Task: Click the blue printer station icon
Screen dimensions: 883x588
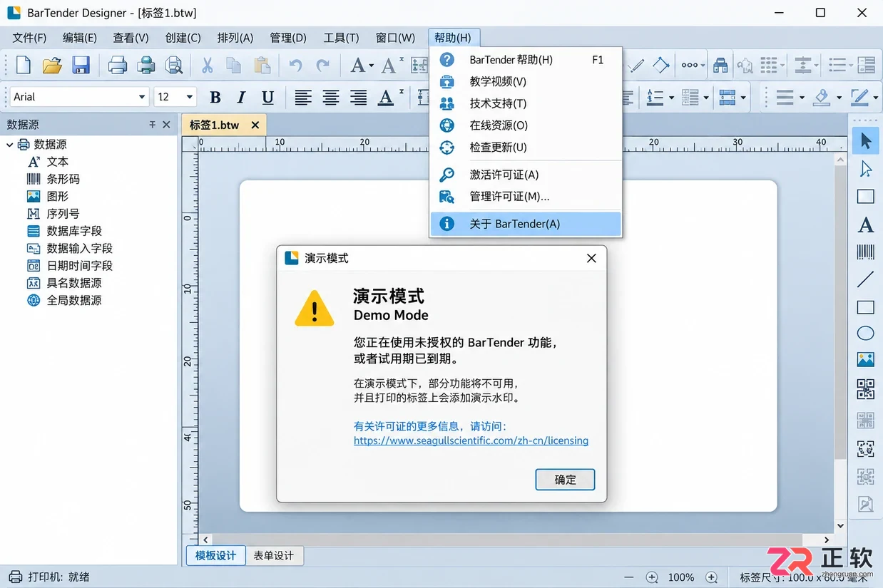Action: (x=721, y=65)
